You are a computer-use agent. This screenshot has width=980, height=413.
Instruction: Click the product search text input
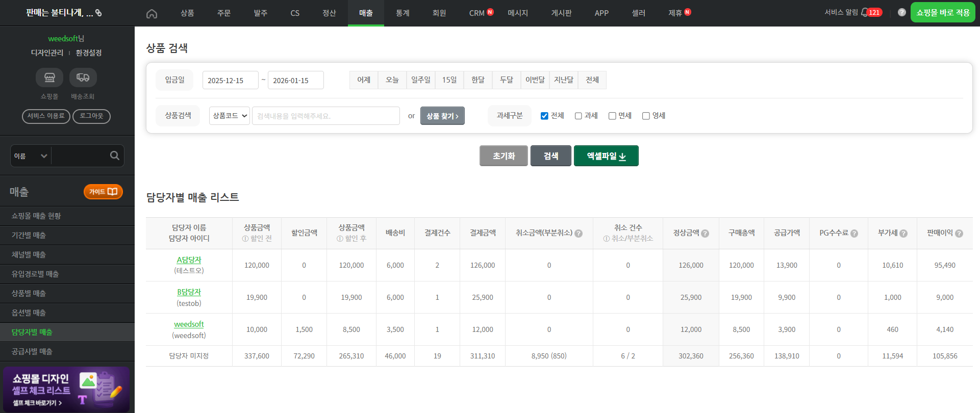tap(325, 116)
